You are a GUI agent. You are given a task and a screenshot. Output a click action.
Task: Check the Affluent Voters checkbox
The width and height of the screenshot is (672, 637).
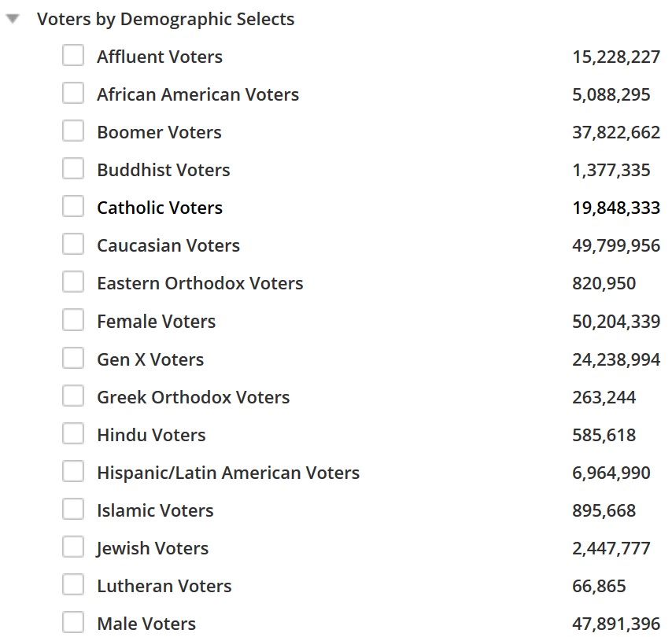click(x=73, y=56)
